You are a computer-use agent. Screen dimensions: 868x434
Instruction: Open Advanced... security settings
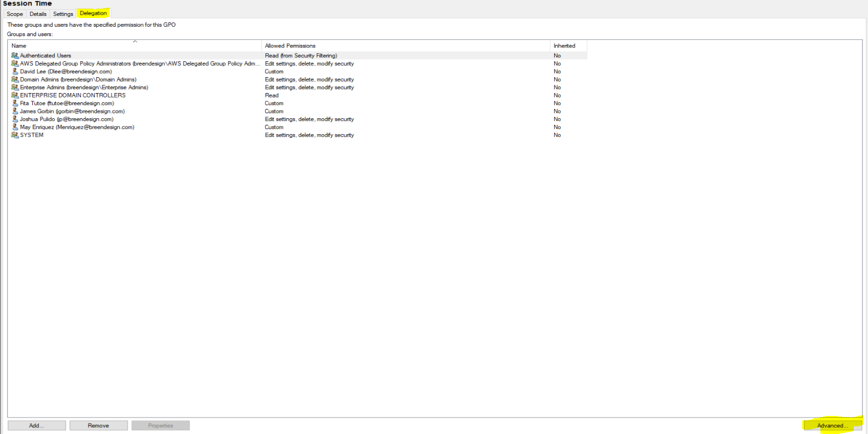click(832, 425)
